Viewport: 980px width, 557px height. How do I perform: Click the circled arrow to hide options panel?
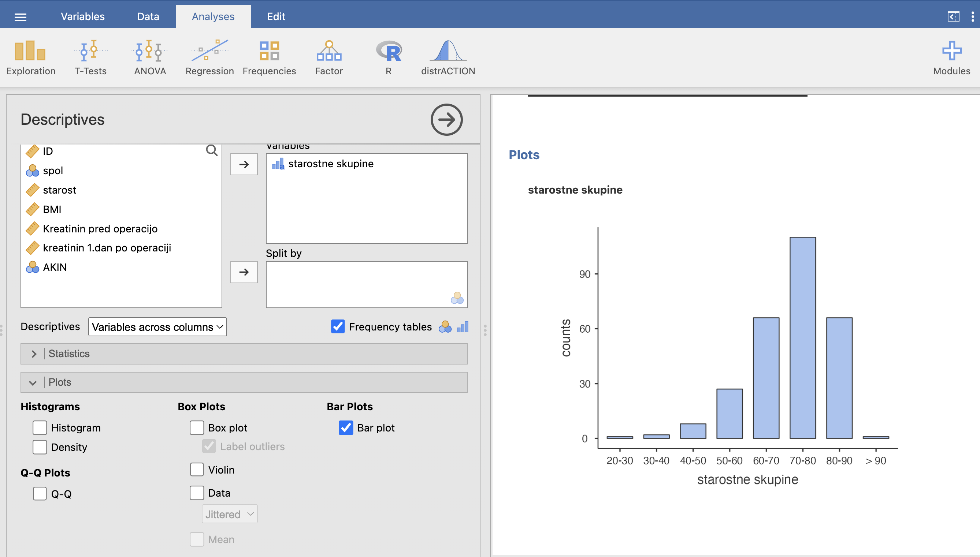[x=446, y=119]
